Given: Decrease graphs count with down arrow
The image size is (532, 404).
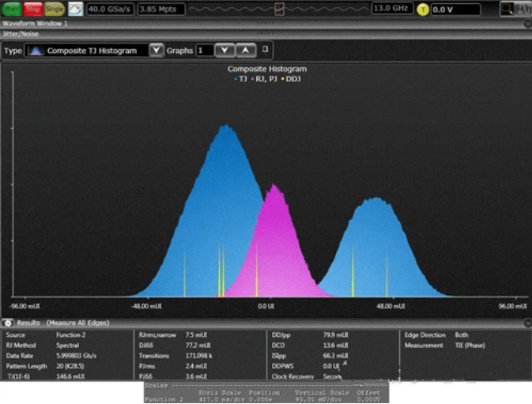Looking at the screenshot, I should click(224, 51).
